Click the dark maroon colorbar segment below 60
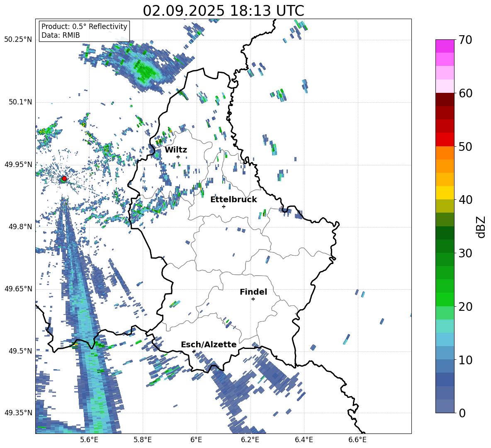Screen dimensions: 491x448 point(445,99)
